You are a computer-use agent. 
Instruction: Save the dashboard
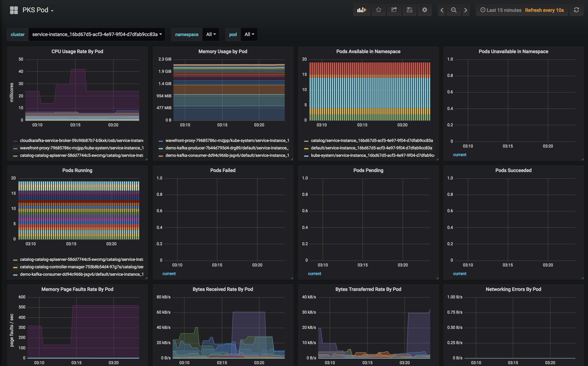point(409,10)
